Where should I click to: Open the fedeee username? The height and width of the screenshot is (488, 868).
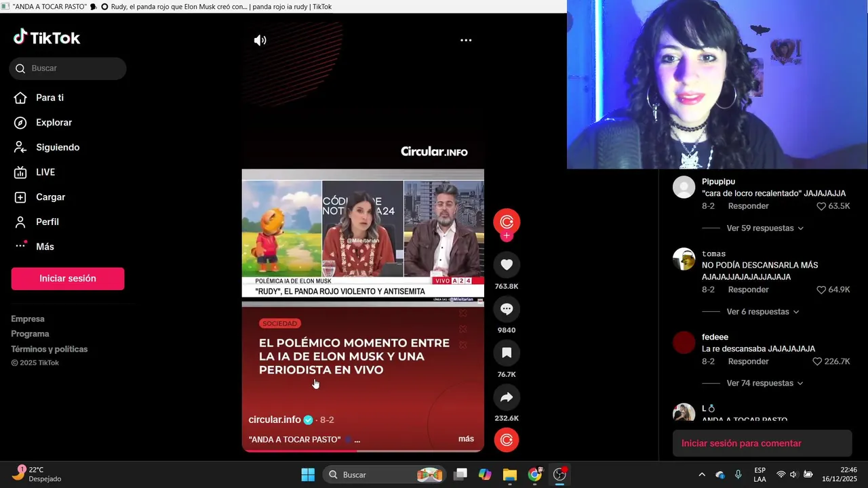coord(715,337)
